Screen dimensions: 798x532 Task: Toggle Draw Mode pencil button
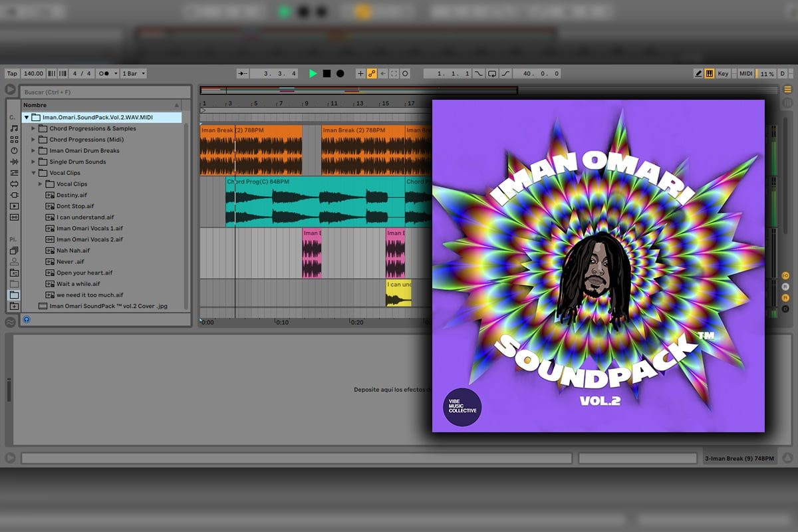coord(698,74)
